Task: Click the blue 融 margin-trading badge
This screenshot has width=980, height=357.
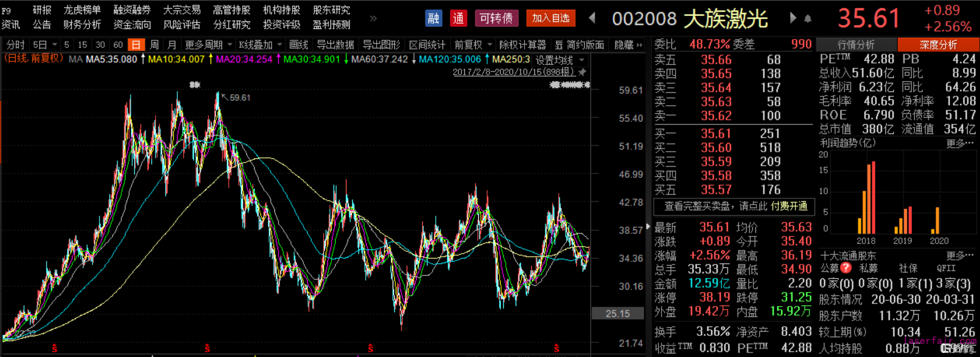Action: [x=433, y=18]
